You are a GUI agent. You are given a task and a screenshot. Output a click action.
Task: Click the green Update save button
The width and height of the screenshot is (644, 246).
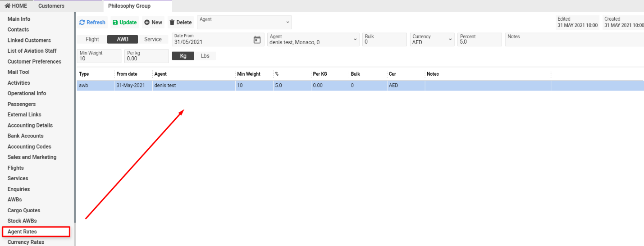125,23
